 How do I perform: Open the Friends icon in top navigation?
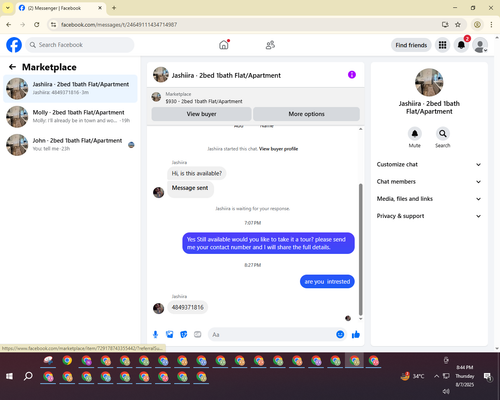[270, 45]
